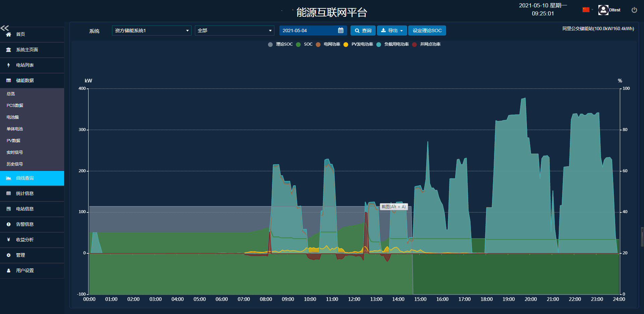
Task: Click the DItest user avatar icon
Action: (603, 10)
